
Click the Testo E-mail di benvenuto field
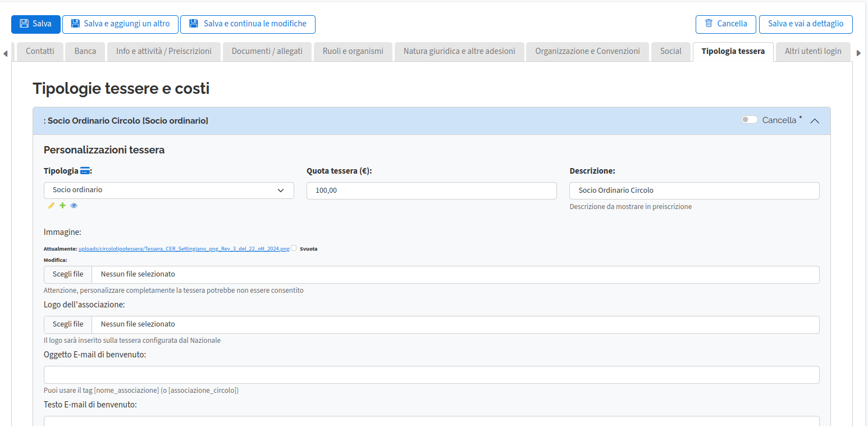pyautogui.click(x=432, y=421)
